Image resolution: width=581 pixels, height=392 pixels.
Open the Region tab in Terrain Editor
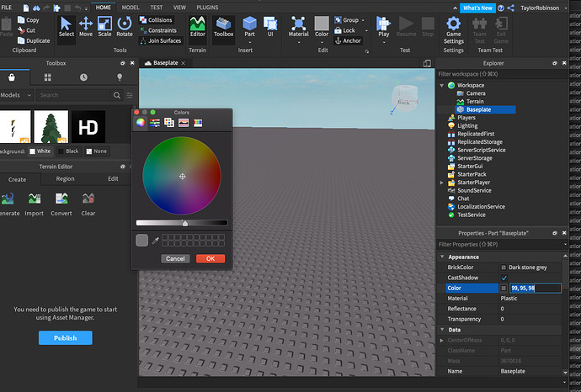point(65,179)
